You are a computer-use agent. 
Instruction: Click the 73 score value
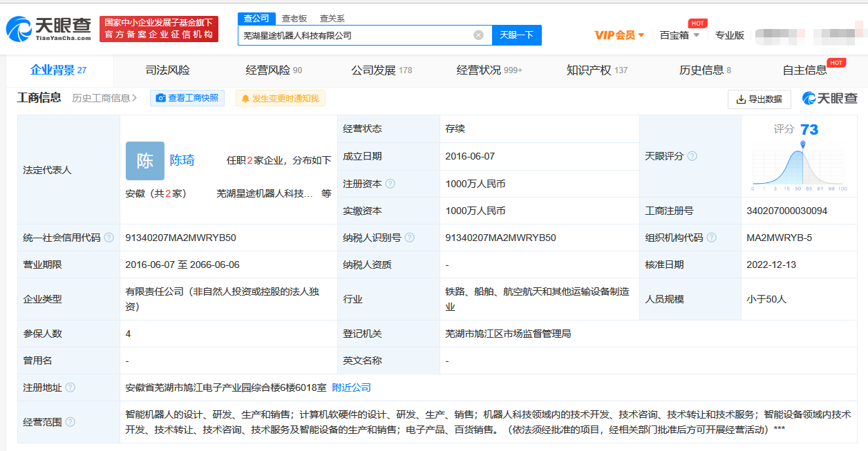(x=809, y=129)
